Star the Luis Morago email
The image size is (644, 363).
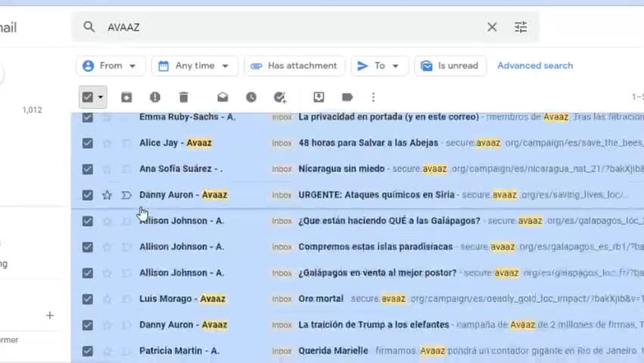tap(107, 299)
